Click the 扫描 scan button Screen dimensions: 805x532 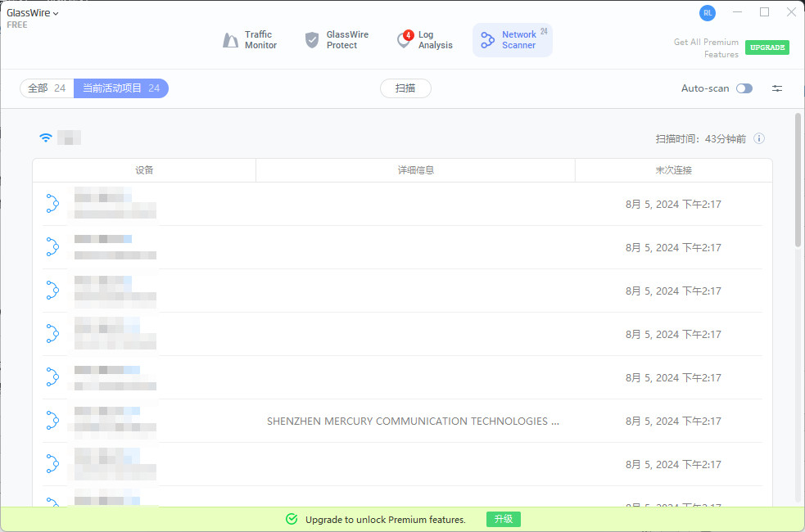[x=405, y=88]
